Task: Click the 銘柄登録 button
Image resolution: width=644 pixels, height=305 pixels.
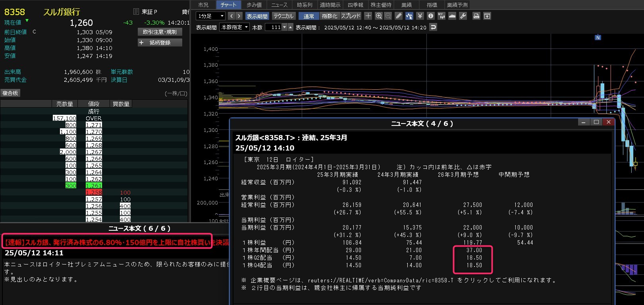Action: (160, 42)
